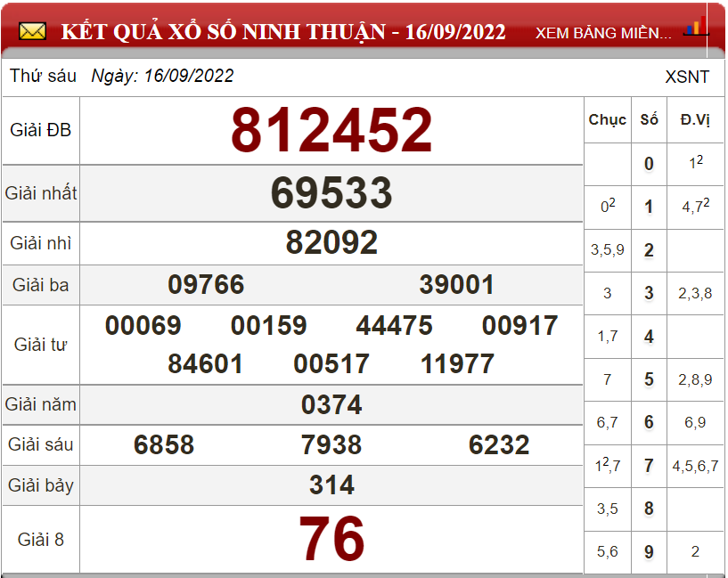
Task: Click the third prize number 09766
Action: point(206,285)
